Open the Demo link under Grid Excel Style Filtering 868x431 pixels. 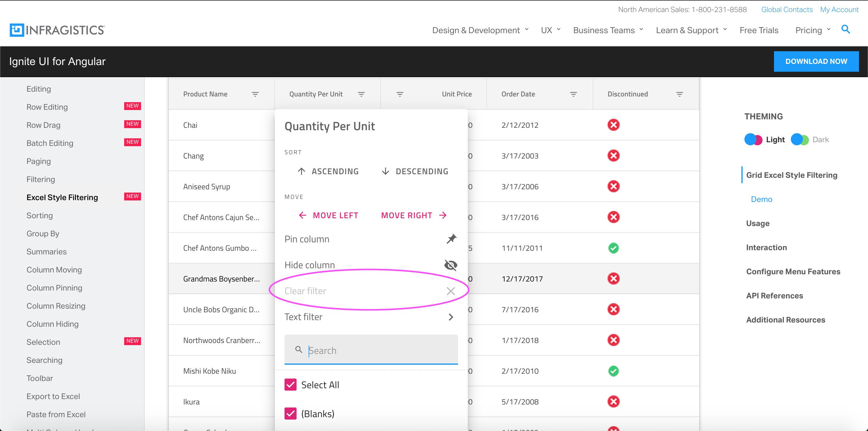pos(762,199)
